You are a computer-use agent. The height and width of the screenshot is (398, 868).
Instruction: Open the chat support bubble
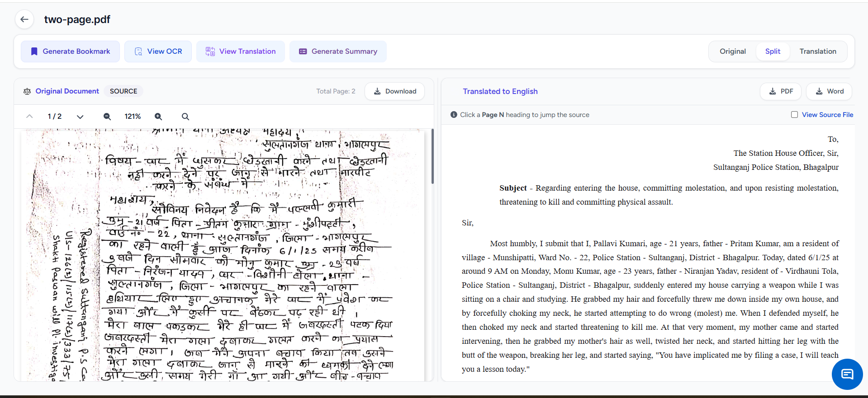pyautogui.click(x=847, y=374)
